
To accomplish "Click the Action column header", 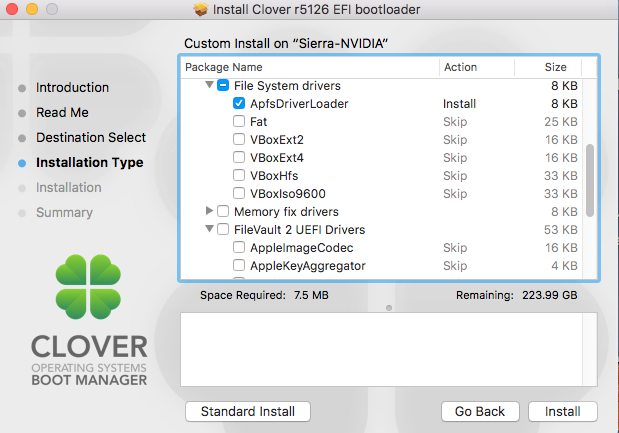I will tap(477, 67).
